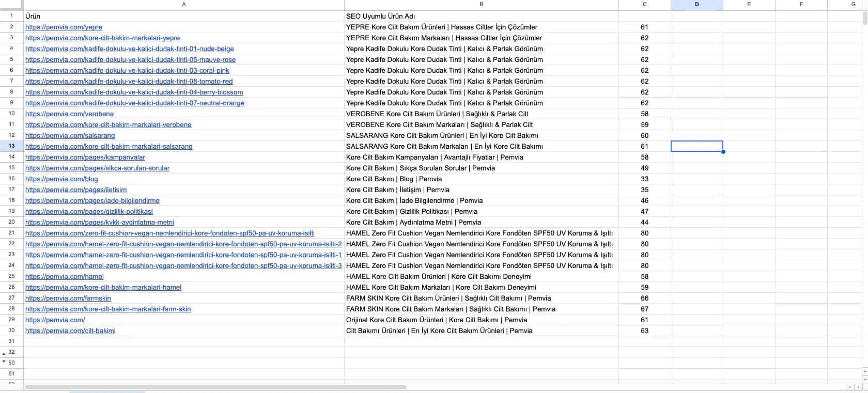
Task: Open the hamel-zero-fit-cushion link ending in isilti-3
Action: click(183, 265)
